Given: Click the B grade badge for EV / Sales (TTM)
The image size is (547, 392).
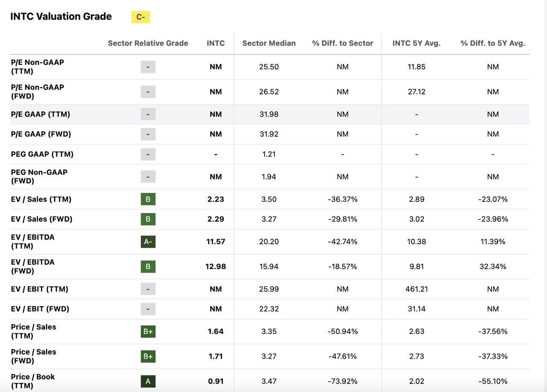Looking at the screenshot, I should (148, 199).
